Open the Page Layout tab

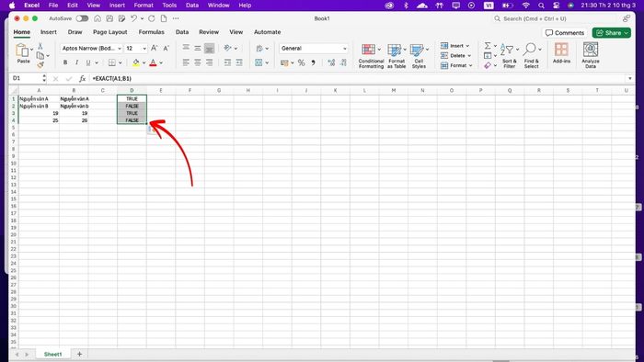click(109, 32)
